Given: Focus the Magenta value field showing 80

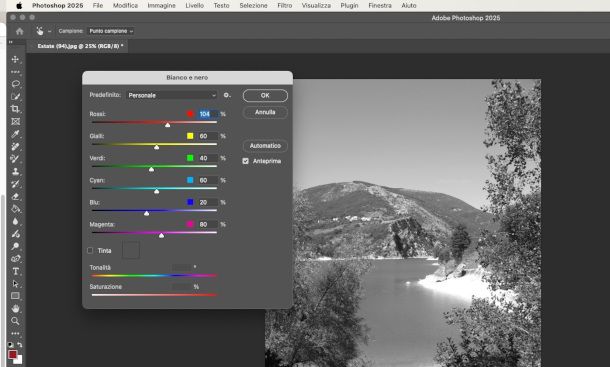Looking at the screenshot, I should [208, 225].
